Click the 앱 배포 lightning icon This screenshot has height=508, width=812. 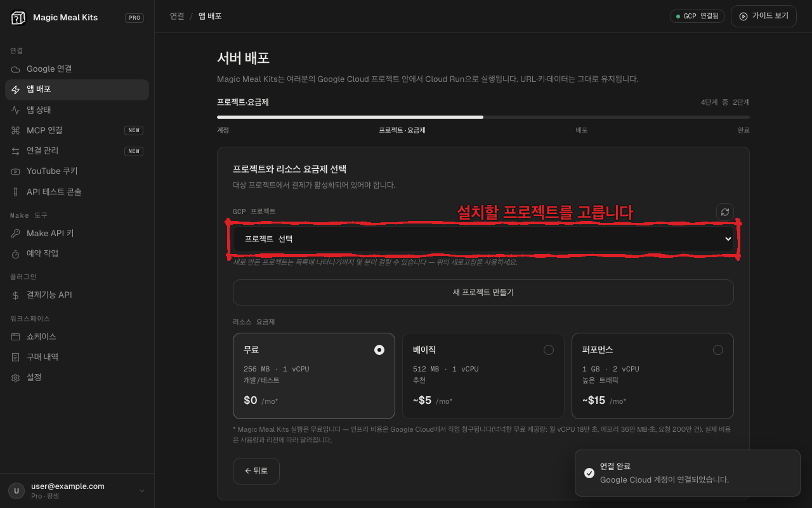point(16,90)
